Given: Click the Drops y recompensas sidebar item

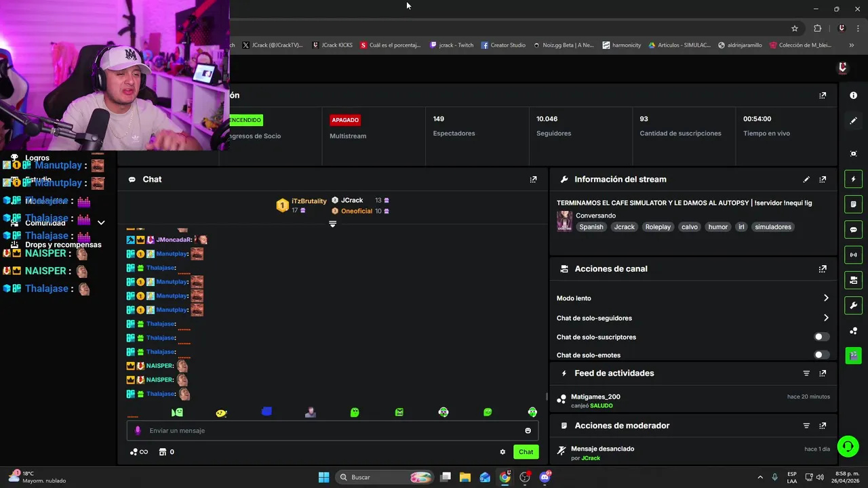Looking at the screenshot, I should 63,245.
